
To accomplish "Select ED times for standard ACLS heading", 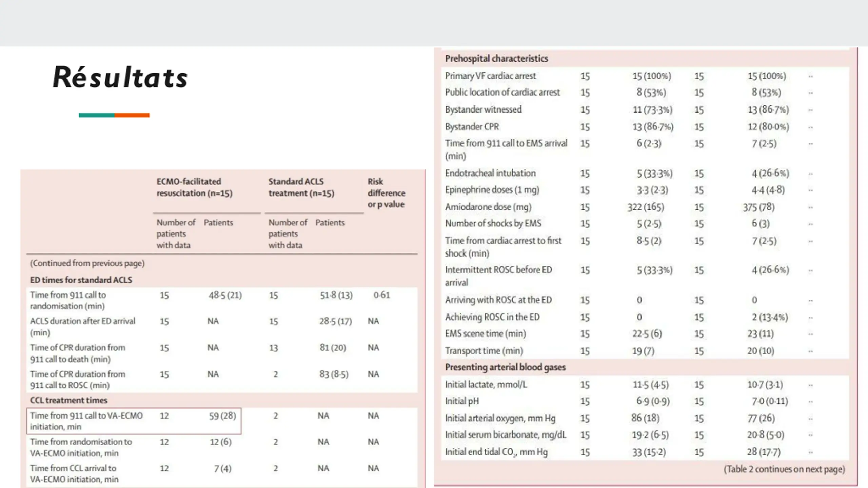I will (x=81, y=280).
